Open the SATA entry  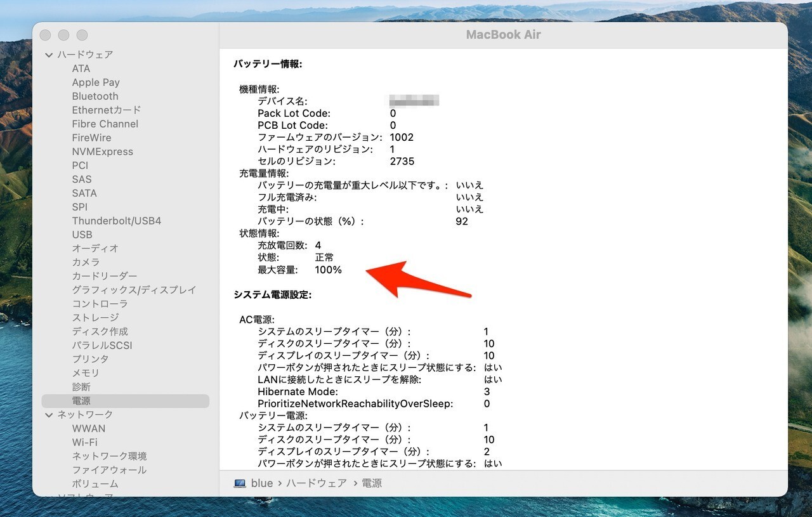tap(84, 193)
